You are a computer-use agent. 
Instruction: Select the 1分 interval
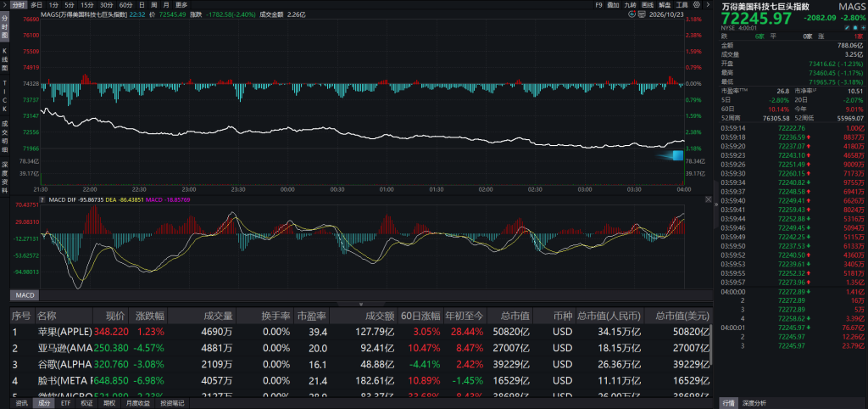53,4
